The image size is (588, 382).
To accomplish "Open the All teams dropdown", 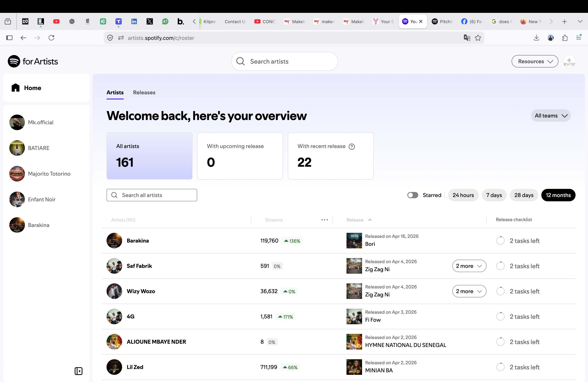I will click(x=551, y=116).
